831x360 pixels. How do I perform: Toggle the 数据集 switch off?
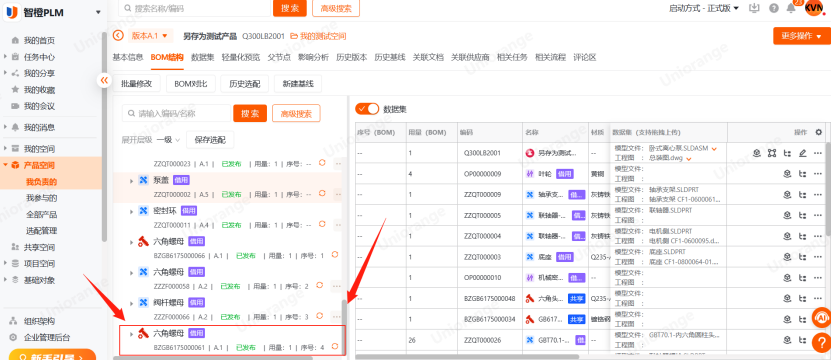367,109
